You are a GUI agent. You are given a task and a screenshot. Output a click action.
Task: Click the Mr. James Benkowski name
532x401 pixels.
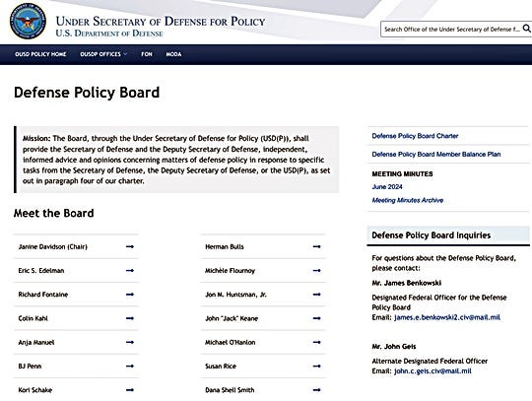(x=407, y=283)
